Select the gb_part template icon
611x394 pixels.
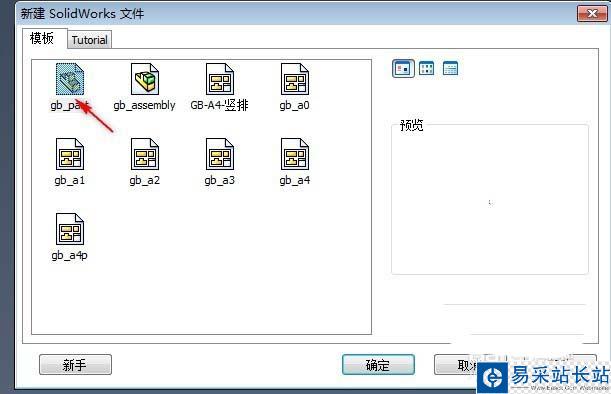(70, 79)
